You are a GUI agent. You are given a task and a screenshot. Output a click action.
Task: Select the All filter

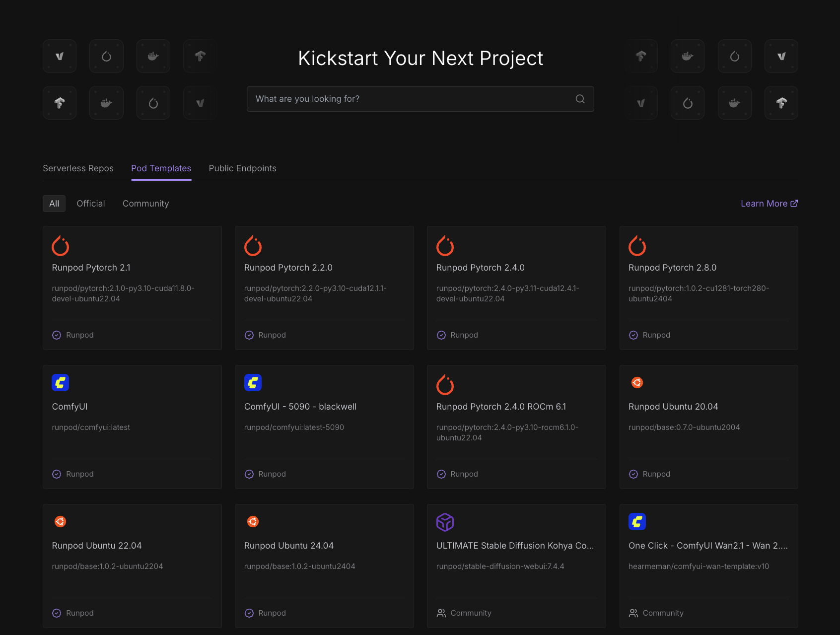point(54,204)
